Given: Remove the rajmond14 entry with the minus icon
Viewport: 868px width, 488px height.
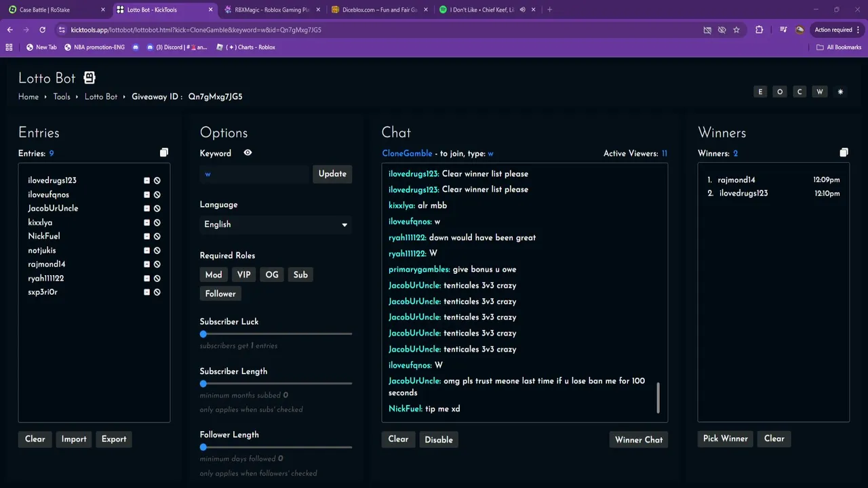Looking at the screenshot, I should click(146, 264).
